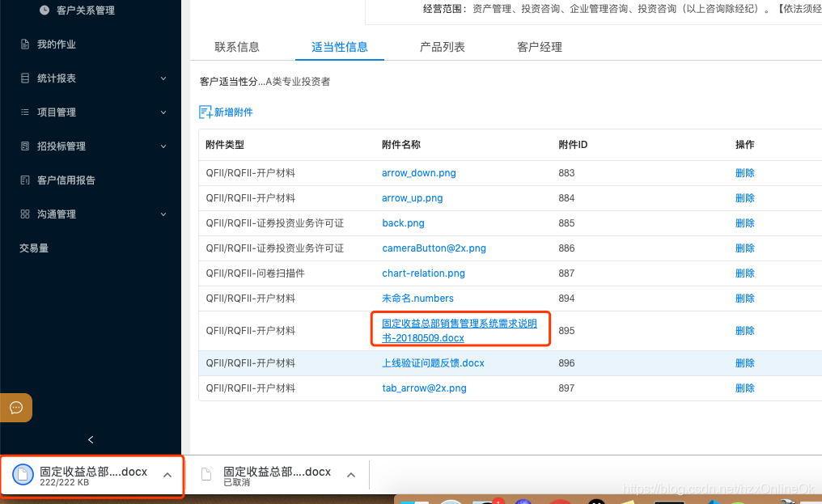Open options chevron for 已取消 download
This screenshot has height=504, width=822.
[x=351, y=475]
